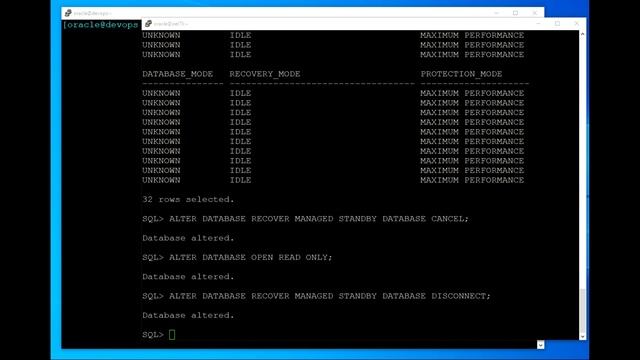640x360 pixels.
Task: Click the DATABASE_MODE column header text
Action: [x=178, y=74]
